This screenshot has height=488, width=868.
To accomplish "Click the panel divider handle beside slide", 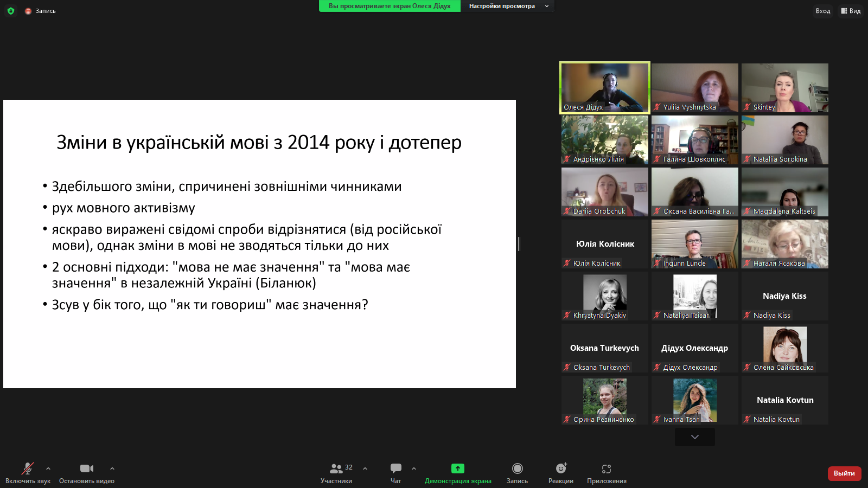I will point(519,244).
